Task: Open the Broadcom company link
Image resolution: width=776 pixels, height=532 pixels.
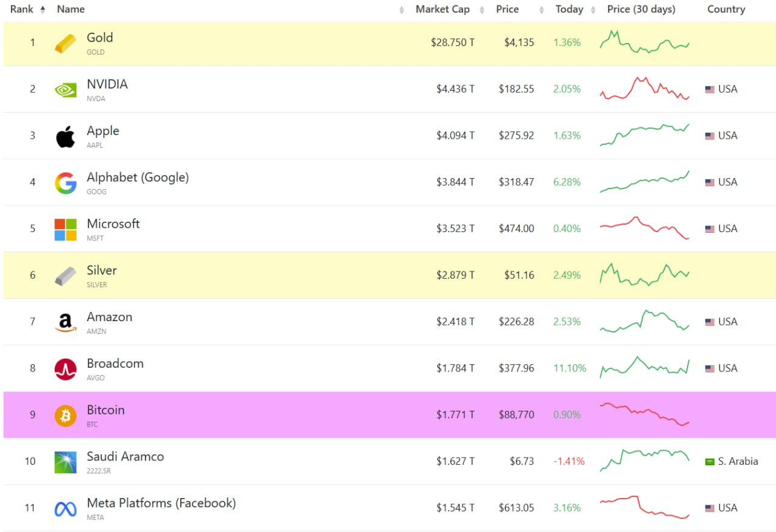Action: (115, 364)
